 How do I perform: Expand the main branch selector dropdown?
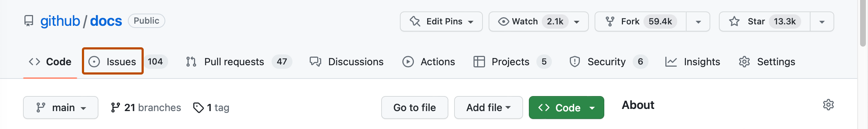click(61, 107)
